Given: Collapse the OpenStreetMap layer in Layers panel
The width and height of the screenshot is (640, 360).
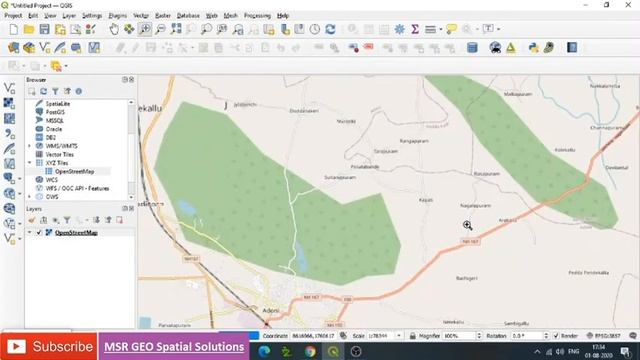Looking at the screenshot, I should click(29, 233).
